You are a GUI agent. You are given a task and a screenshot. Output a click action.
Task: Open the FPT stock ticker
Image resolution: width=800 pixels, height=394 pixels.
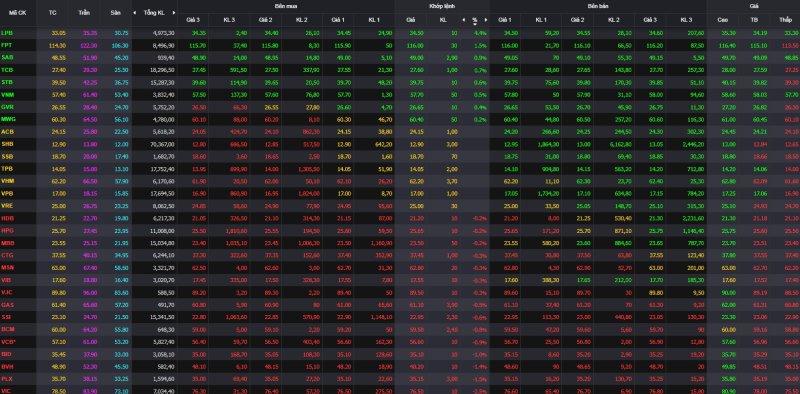[x=7, y=45]
